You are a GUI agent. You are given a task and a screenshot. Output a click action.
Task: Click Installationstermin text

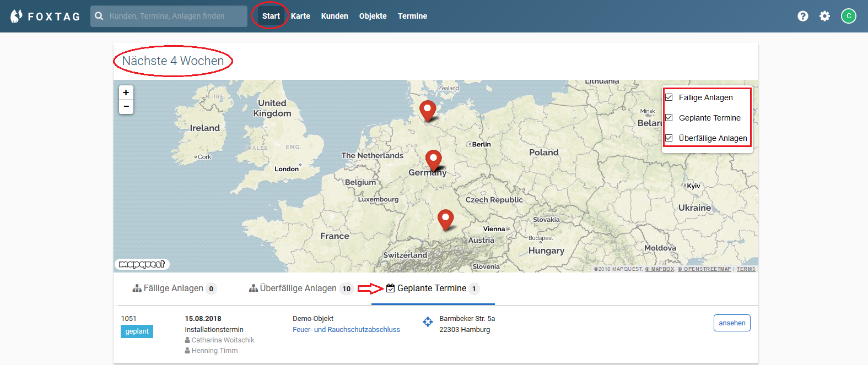click(x=214, y=330)
